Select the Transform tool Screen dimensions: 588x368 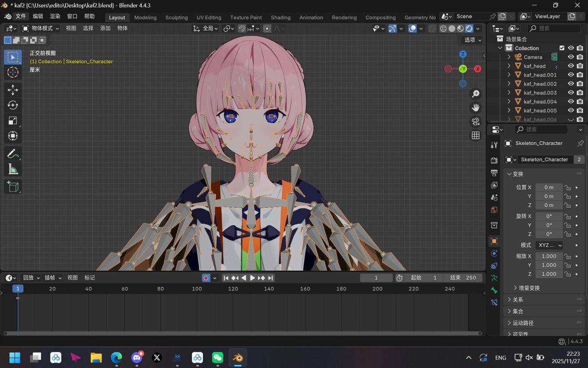click(13, 136)
